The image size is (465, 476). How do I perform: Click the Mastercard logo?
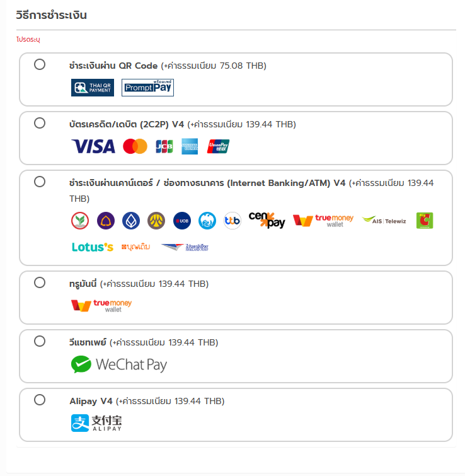click(x=135, y=146)
